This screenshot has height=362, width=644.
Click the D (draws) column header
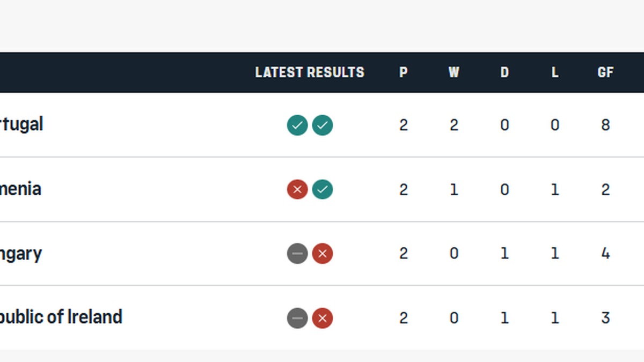click(x=504, y=72)
